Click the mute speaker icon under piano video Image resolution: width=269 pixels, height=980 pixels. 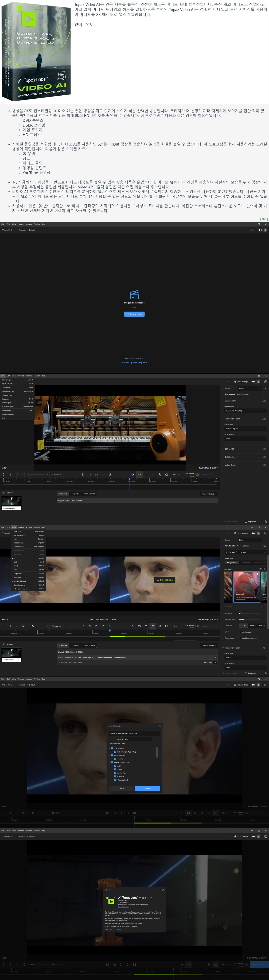tap(133, 474)
